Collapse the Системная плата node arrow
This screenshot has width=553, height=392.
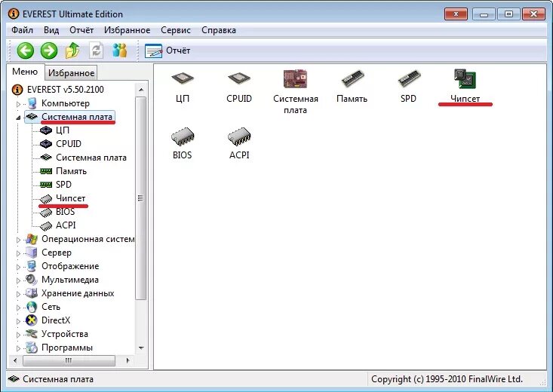tap(18, 118)
